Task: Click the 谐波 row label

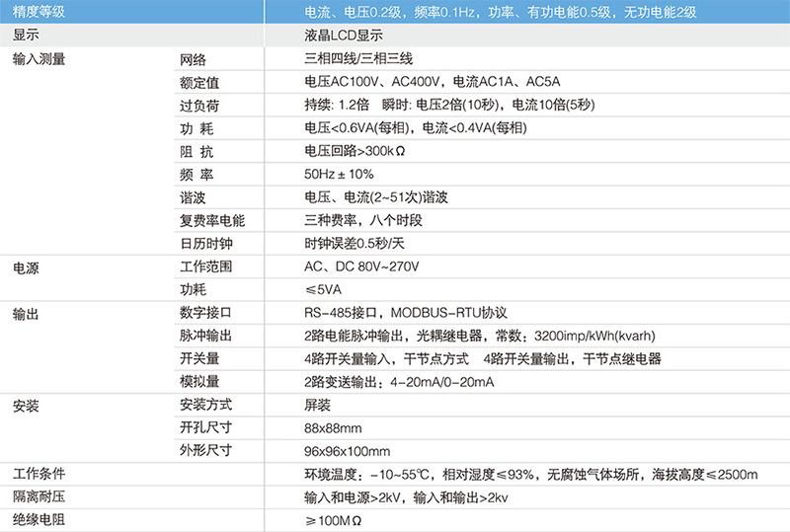Action: pyautogui.click(x=193, y=197)
